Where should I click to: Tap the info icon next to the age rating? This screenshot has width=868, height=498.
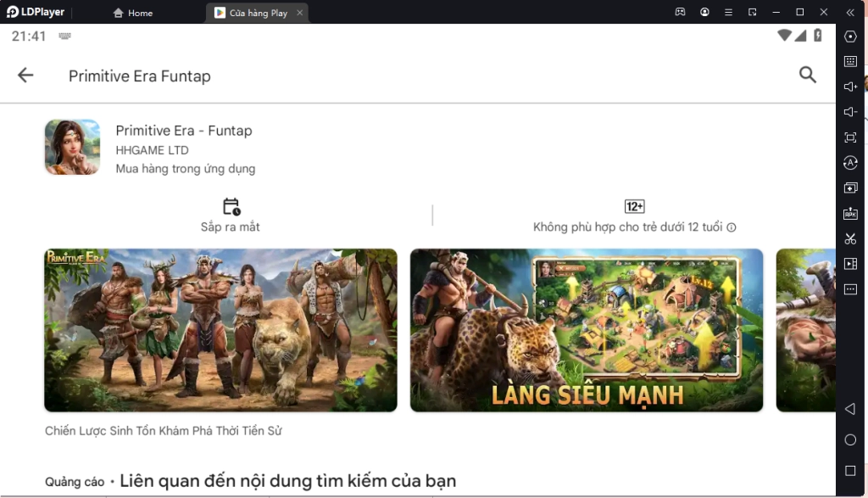click(x=731, y=227)
